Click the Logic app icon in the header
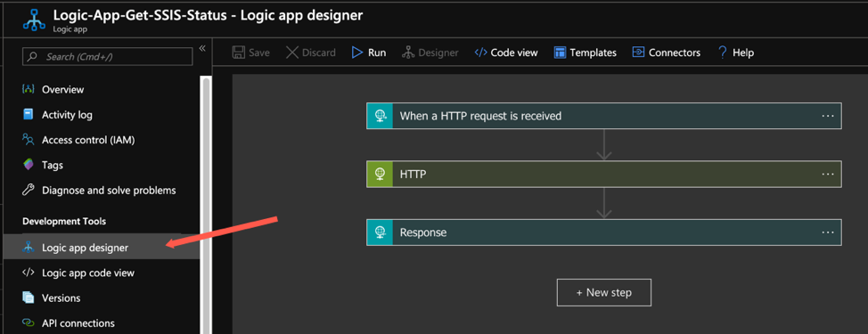The image size is (868, 334). (35, 20)
